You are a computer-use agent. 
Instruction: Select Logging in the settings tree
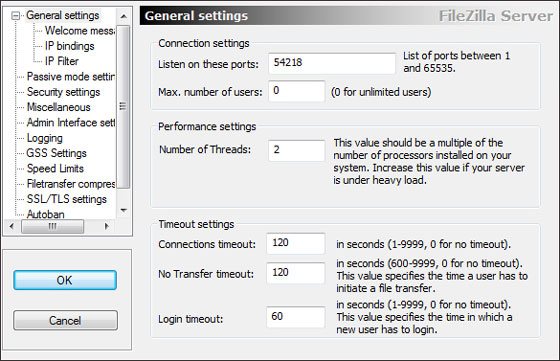click(45, 138)
